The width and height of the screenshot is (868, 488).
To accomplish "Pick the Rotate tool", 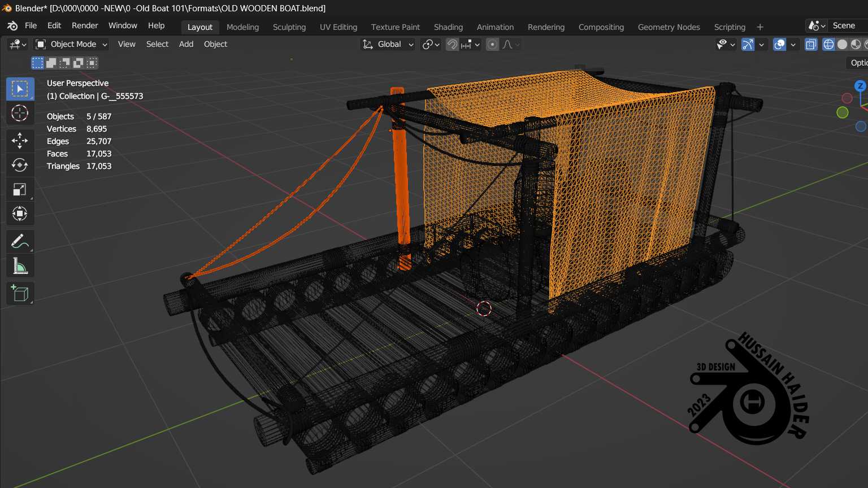I will click(x=20, y=164).
